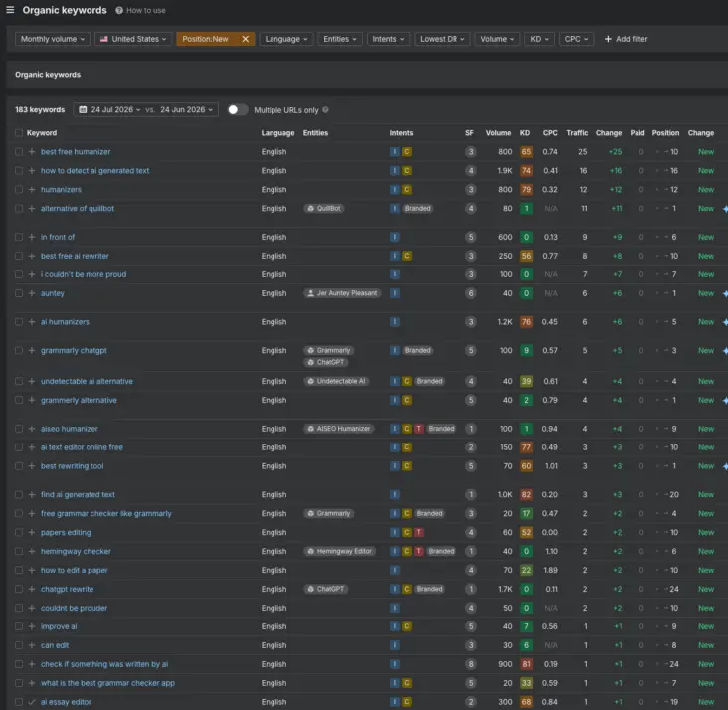Click the plus icon next to auntey

tap(32, 293)
